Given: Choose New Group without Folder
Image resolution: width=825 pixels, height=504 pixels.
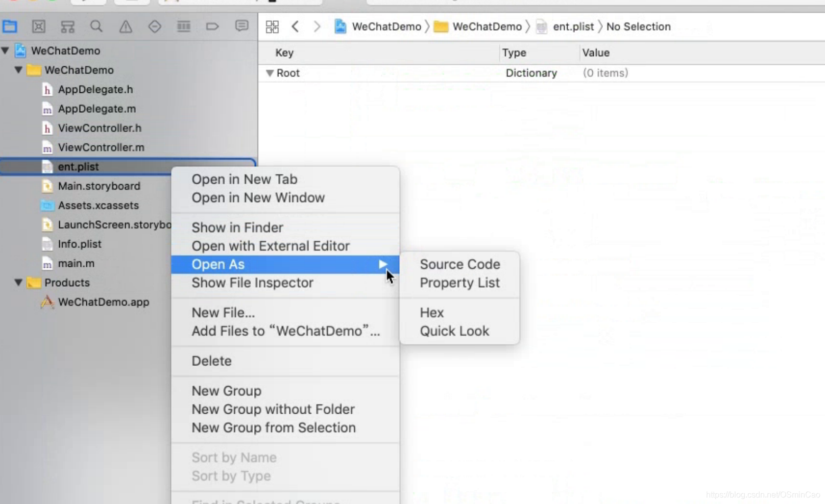Looking at the screenshot, I should [285, 409].
